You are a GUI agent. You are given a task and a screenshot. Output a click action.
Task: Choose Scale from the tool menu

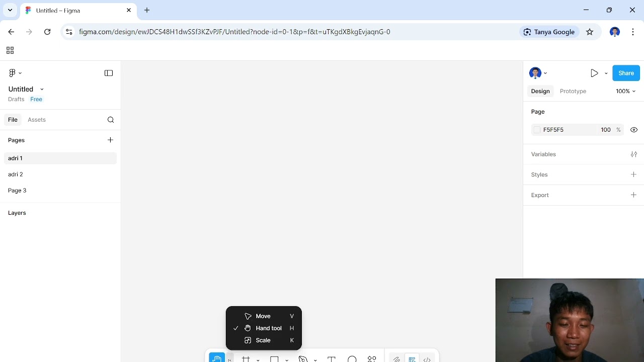[x=264, y=340]
